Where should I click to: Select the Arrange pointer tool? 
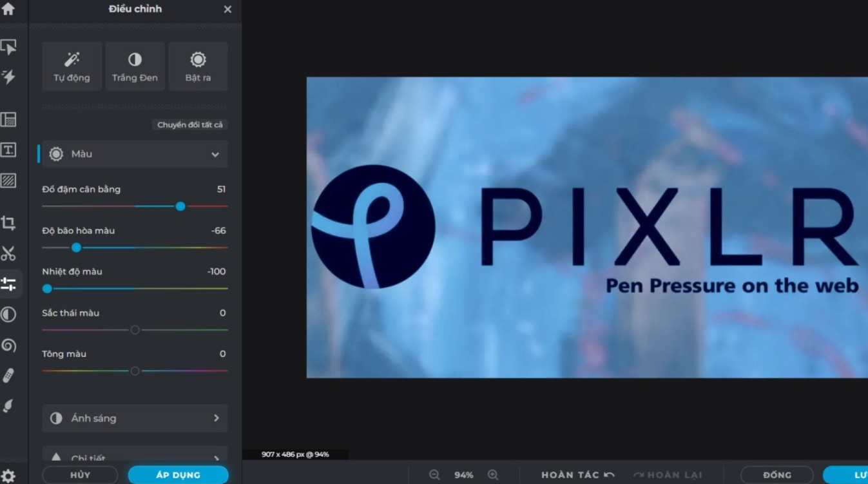pyautogui.click(x=8, y=47)
